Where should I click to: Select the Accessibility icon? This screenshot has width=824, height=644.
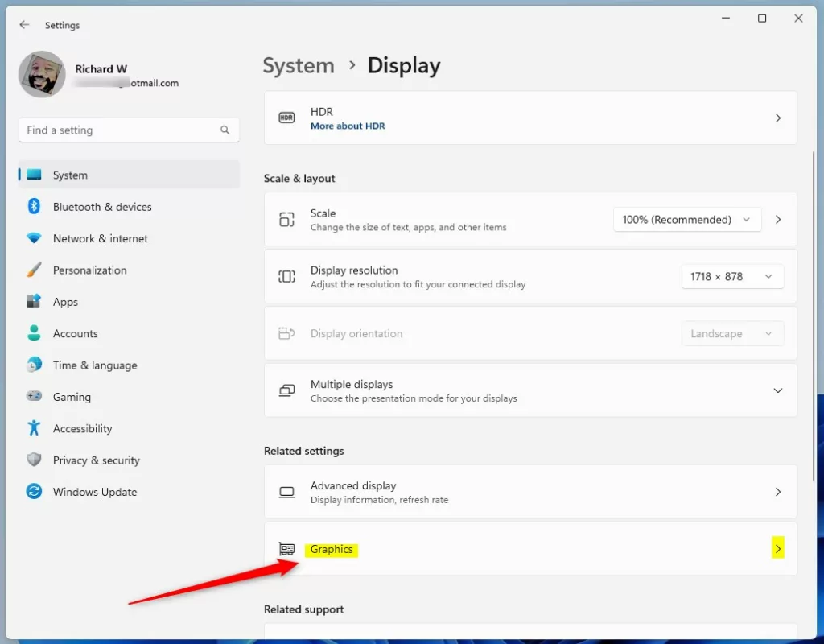(x=33, y=428)
